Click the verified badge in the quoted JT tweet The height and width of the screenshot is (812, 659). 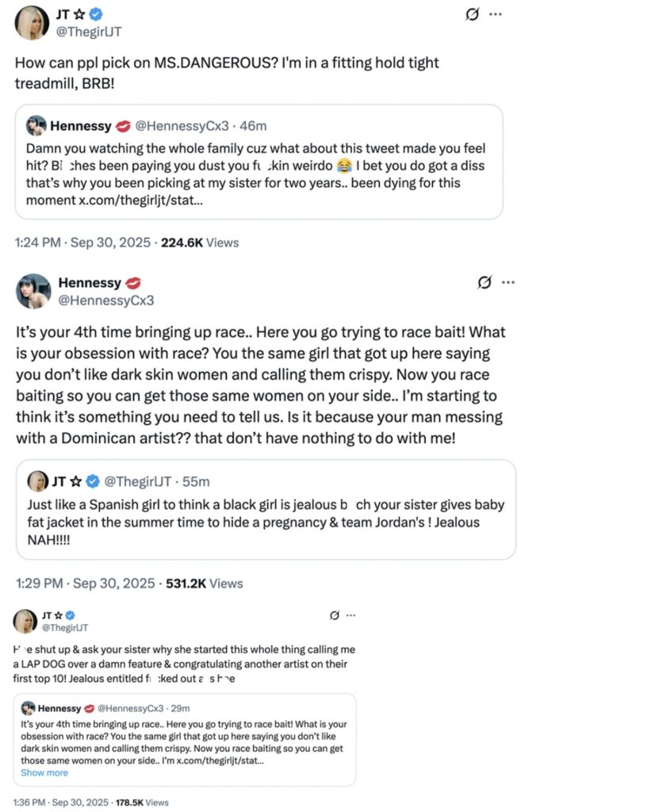[93, 481]
